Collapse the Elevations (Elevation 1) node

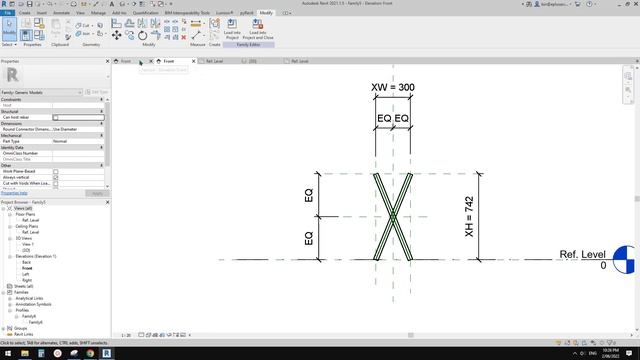(10, 256)
